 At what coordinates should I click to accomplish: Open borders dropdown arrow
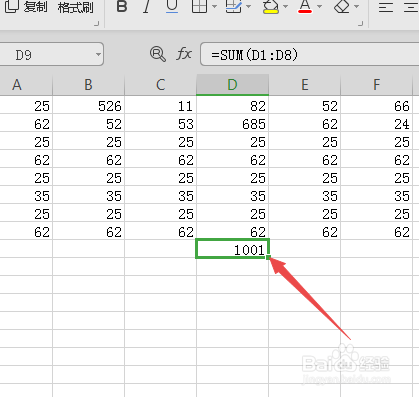(x=214, y=6)
